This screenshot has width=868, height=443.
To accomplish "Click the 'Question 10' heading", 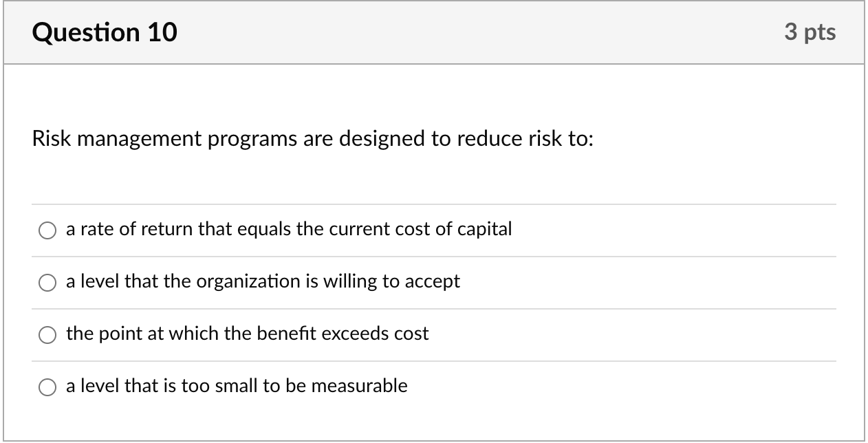I will (105, 32).
